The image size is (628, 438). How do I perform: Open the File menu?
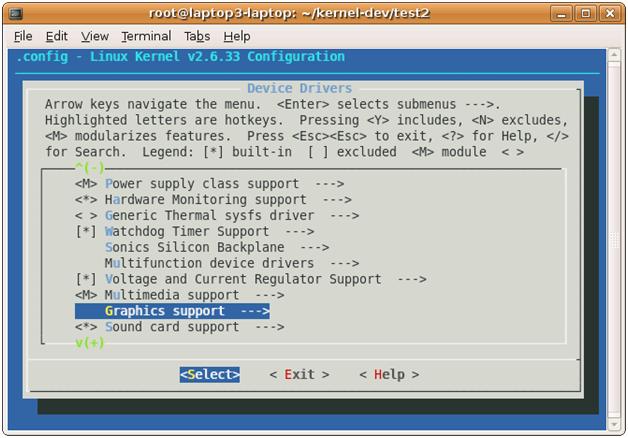pos(23,36)
